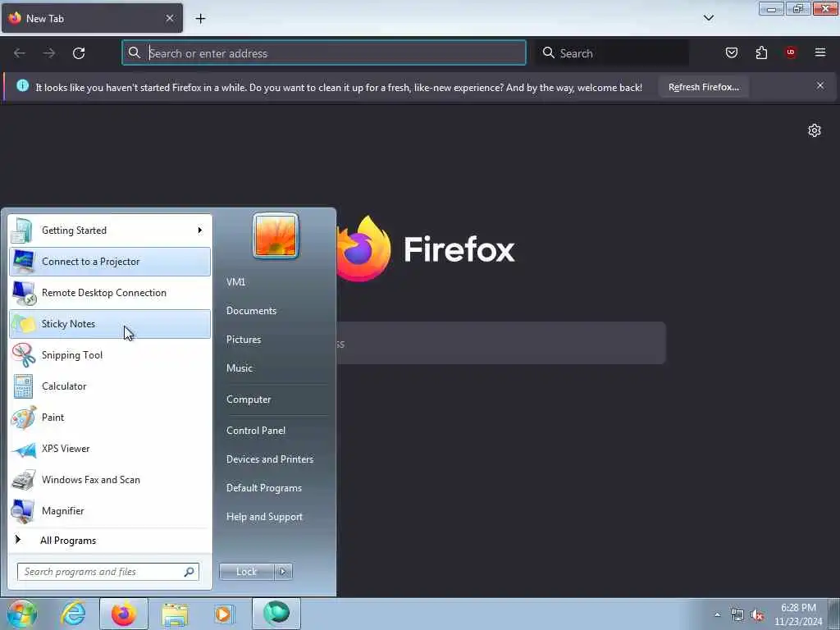This screenshot has height=630, width=840.
Task: Click the Magnifier icon
Action: [23, 511]
